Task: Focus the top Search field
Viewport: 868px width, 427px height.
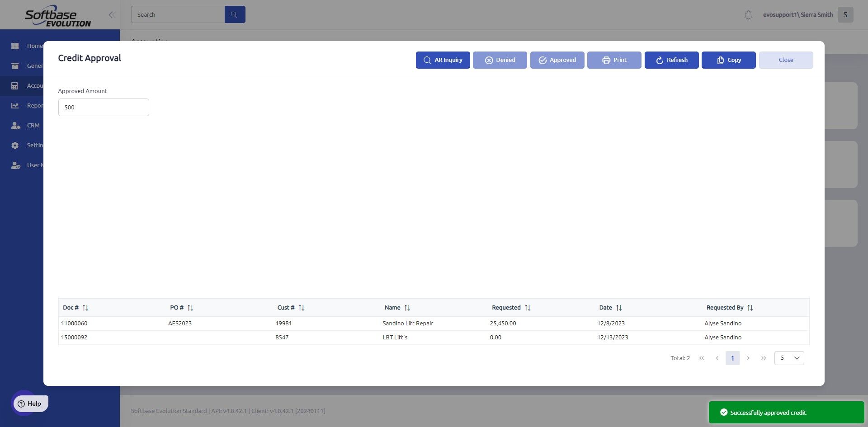Action: click(178, 14)
